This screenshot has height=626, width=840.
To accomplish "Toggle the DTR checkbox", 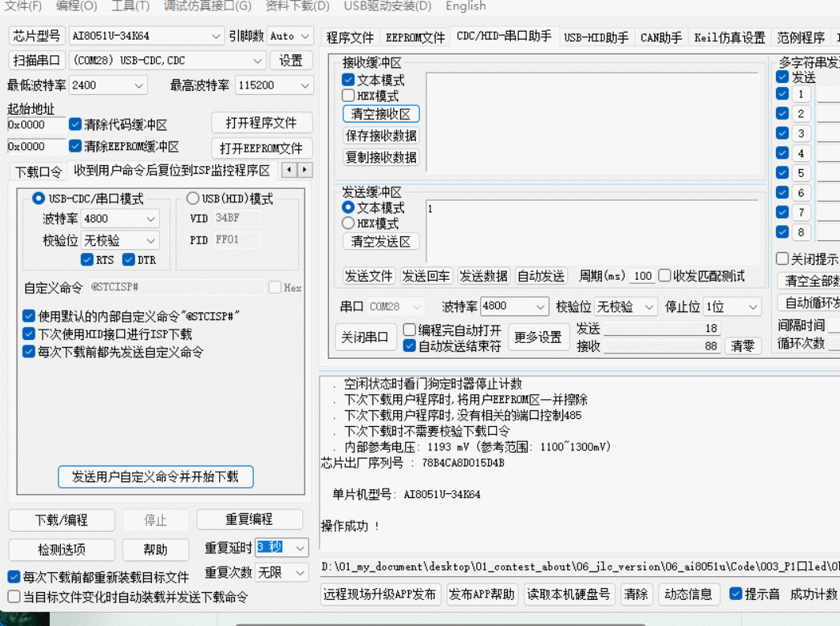I will tap(129, 260).
